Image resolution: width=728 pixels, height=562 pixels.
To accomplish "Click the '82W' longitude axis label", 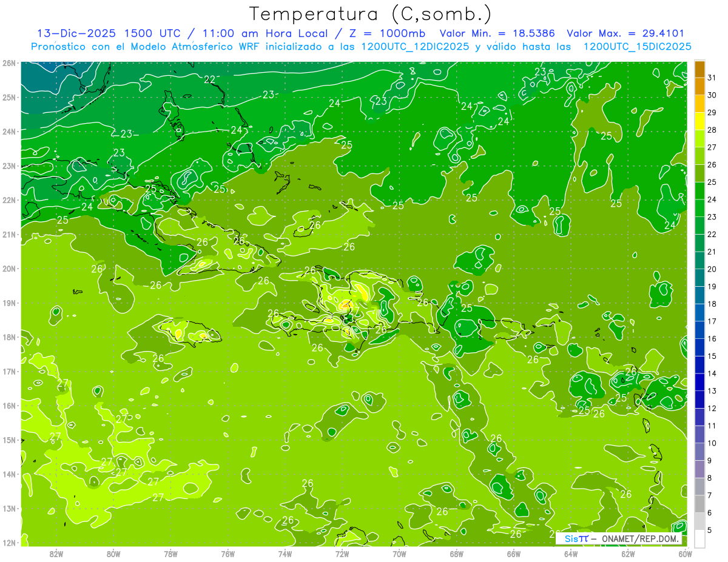I will (x=56, y=554).
